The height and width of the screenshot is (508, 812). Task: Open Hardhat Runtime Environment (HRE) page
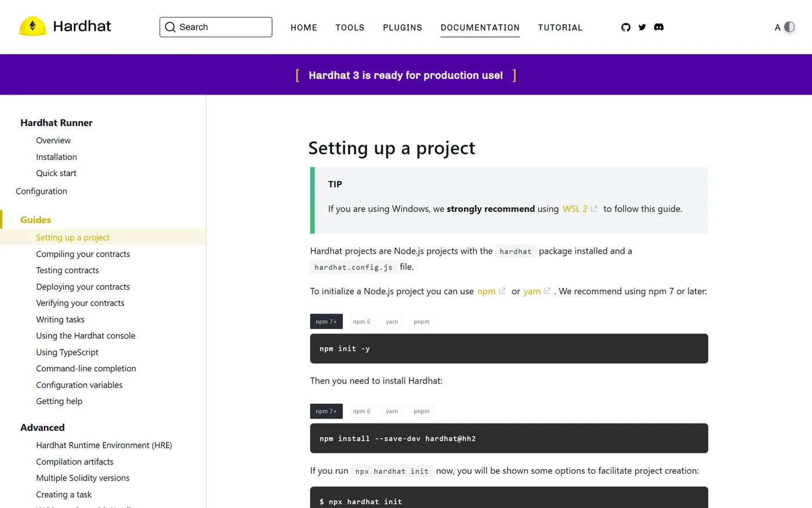pos(104,445)
